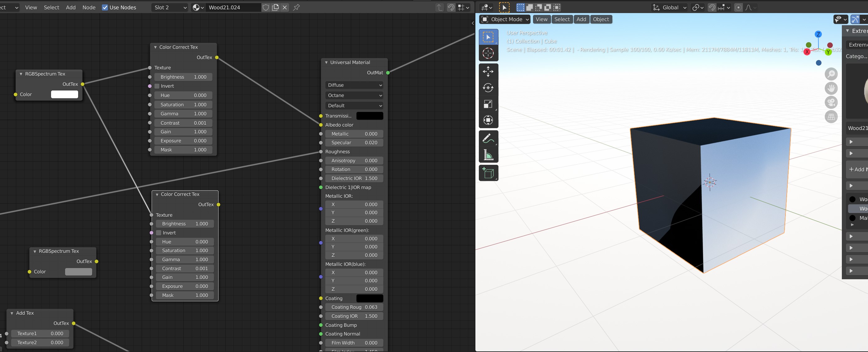Click the white Color swatch on the RGBSpectrum Tex node
This screenshot has height=352, width=868.
click(64, 95)
